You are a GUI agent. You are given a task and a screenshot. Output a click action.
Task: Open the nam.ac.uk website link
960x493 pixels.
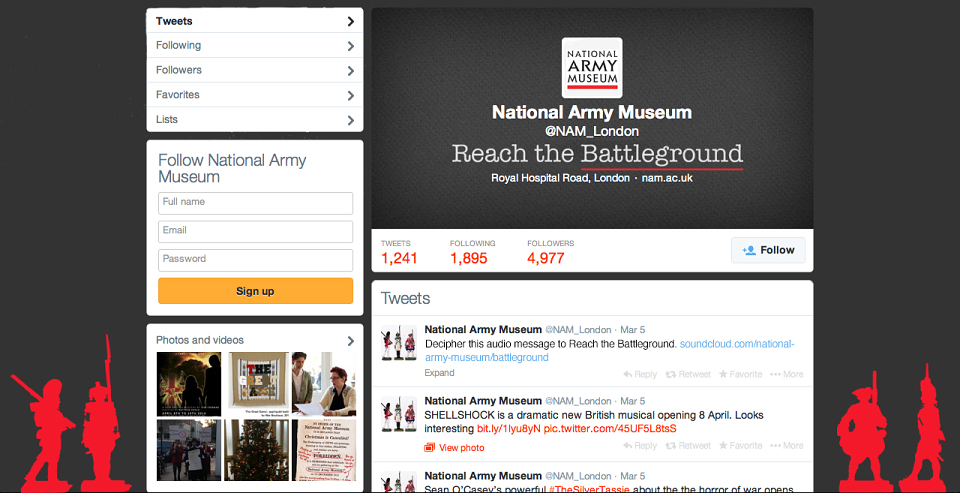(667, 178)
